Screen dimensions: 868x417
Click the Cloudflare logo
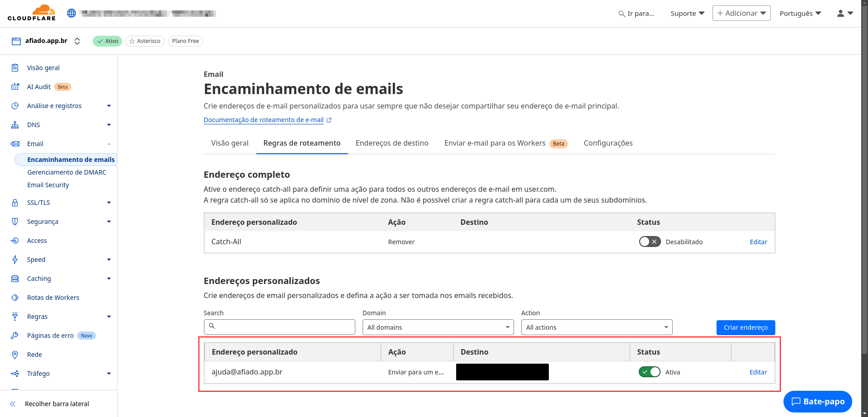tap(32, 13)
